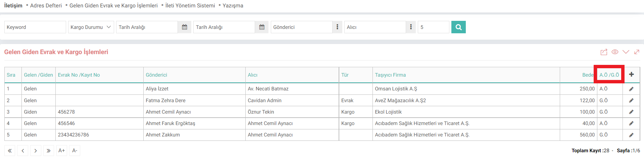644x162 pixels.
Task: Increase font size with A+ button
Action: point(61,151)
